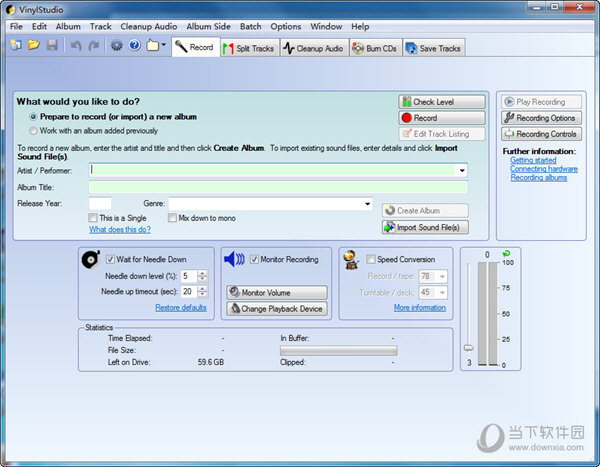Open the Record / tape speed dropdown
The image size is (600, 467).
(x=442, y=276)
